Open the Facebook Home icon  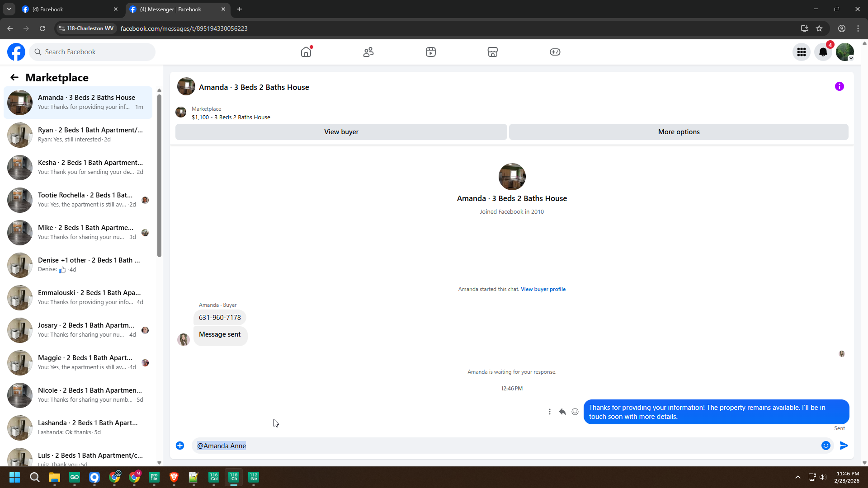[306, 52]
